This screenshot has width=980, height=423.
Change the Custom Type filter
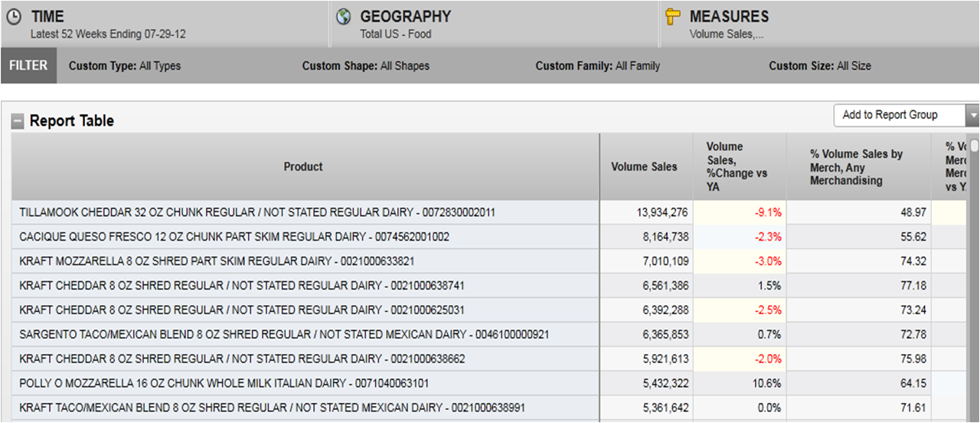point(125,66)
